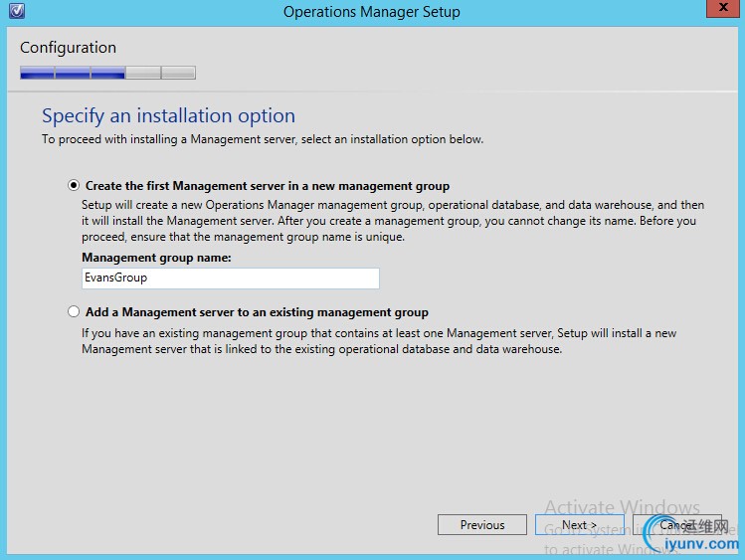Click the "Operations Manager Setup" window title text
Image resolution: width=745 pixels, height=560 pixels.
point(371,12)
